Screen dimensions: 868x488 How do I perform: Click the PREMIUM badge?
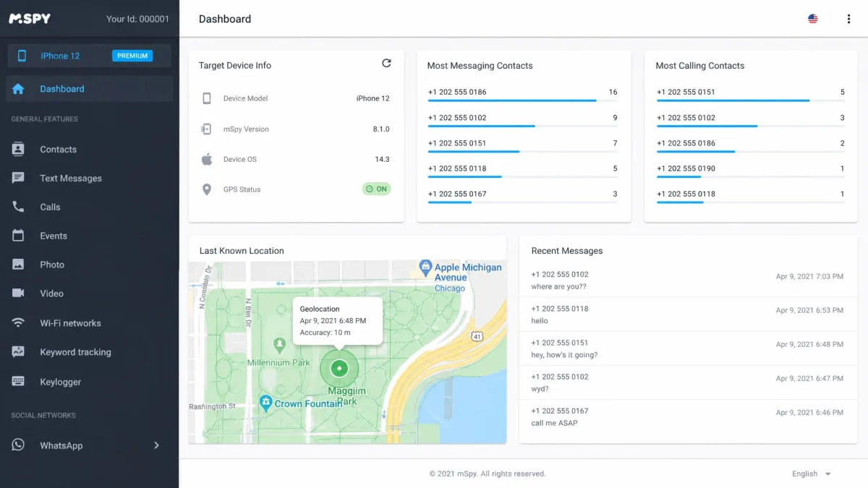(132, 56)
